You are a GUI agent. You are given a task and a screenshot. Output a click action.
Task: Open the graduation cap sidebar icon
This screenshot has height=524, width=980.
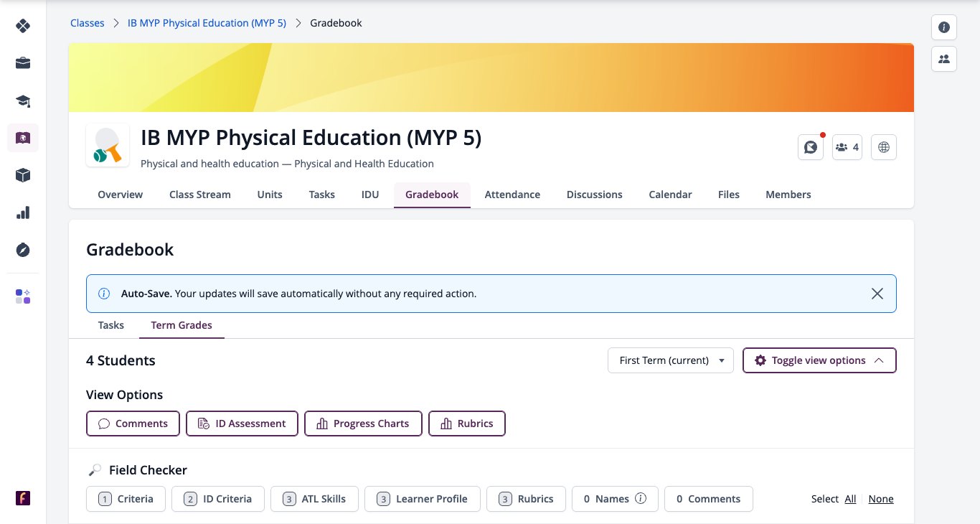coord(23,100)
